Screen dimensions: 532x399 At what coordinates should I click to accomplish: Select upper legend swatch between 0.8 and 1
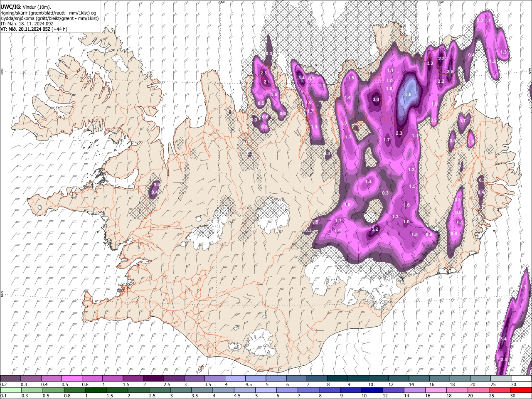(92, 378)
